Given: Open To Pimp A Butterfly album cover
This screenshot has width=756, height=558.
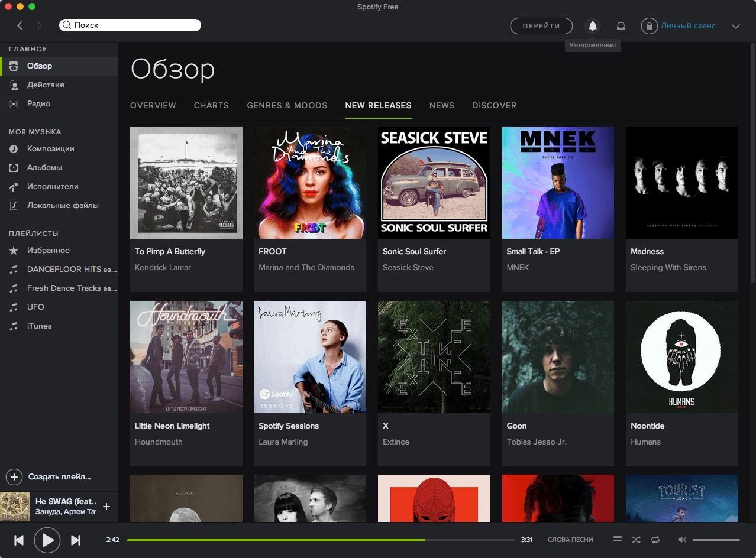Looking at the screenshot, I should point(186,183).
